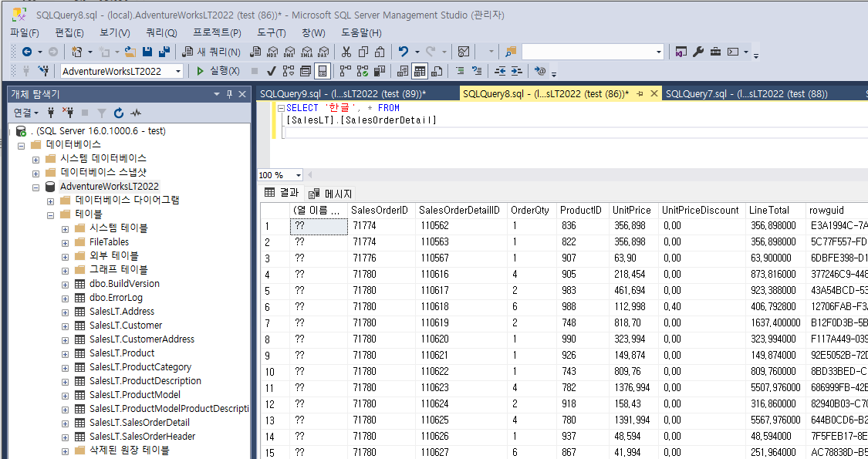Click the navigate Back arrow icon
The width and height of the screenshot is (868, 459).
click(26, 52)
